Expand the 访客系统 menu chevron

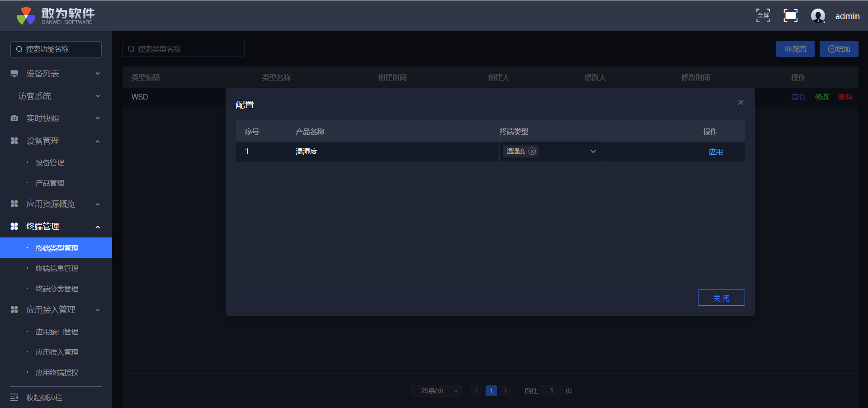pos(98,96)
